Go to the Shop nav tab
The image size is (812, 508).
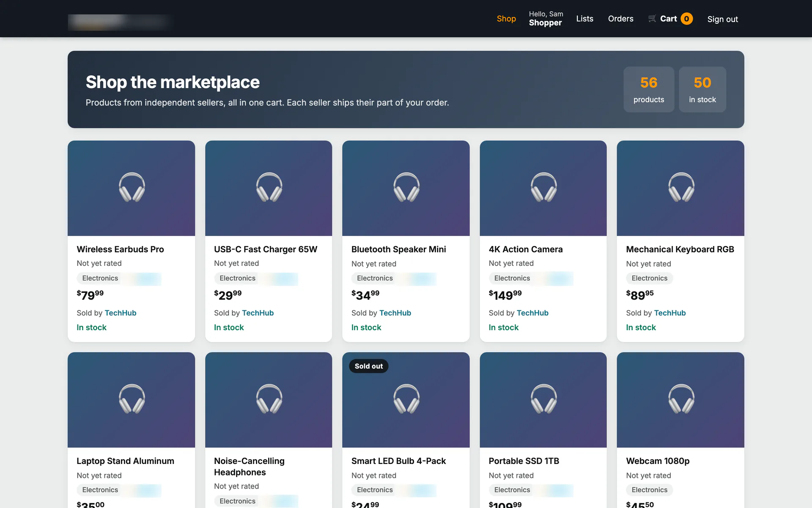pos(506,19)
